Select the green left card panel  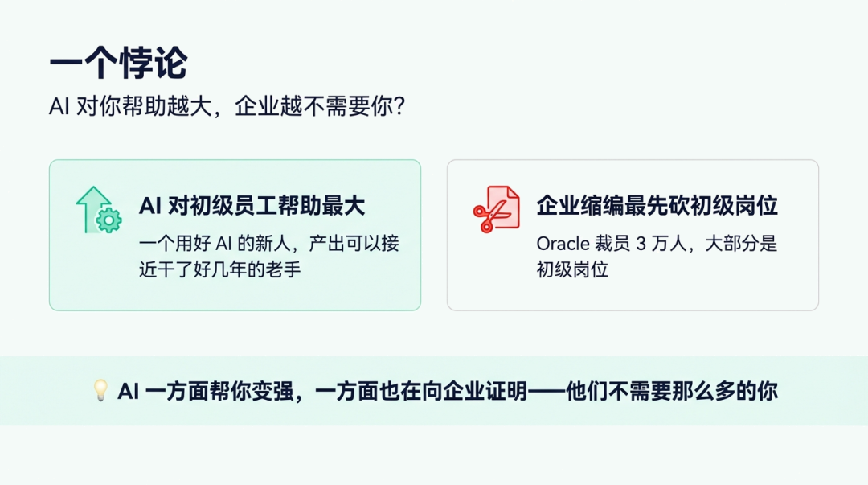click(235, 235)
